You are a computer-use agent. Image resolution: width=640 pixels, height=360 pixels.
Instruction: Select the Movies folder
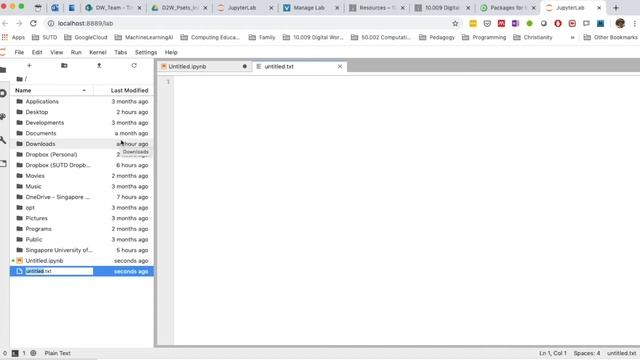(82, 176)
